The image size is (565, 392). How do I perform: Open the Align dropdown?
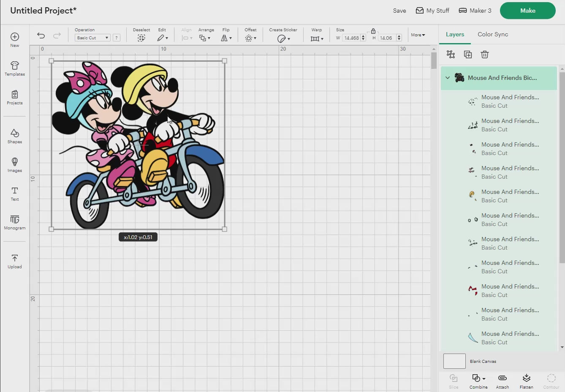[187, 38]
